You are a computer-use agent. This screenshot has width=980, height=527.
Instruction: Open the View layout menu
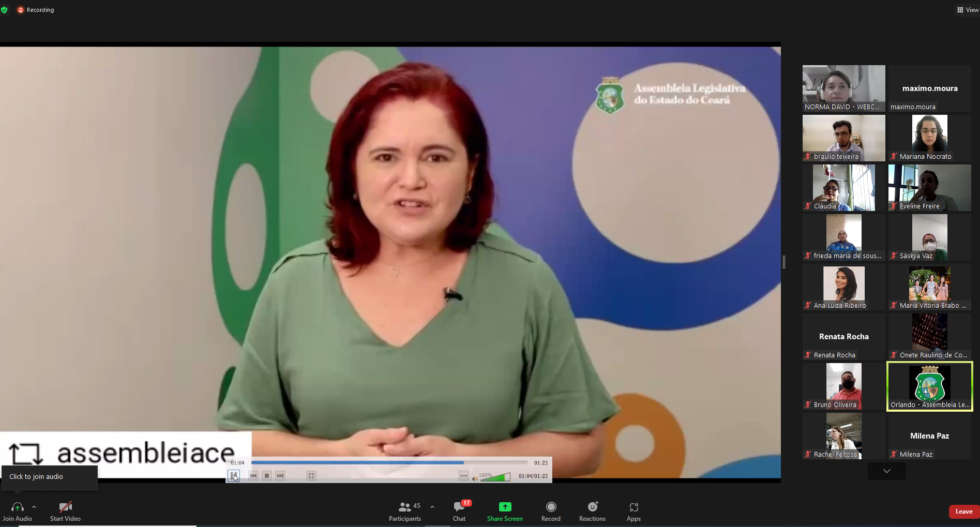pyautogui.click(x=967, y=10)
